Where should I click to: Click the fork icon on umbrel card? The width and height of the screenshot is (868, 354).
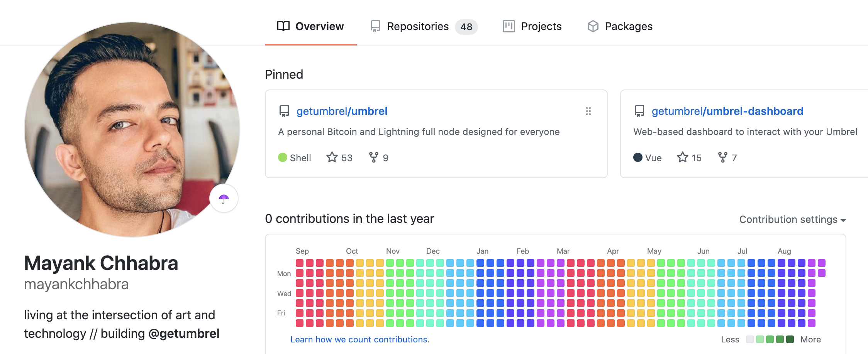tap(374, 157)
